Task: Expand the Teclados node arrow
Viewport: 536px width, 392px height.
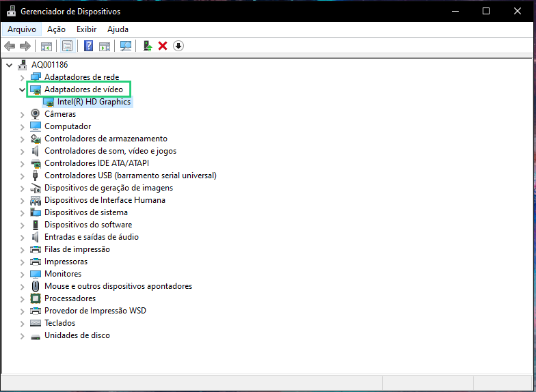Action: click(x=22, y=324)
